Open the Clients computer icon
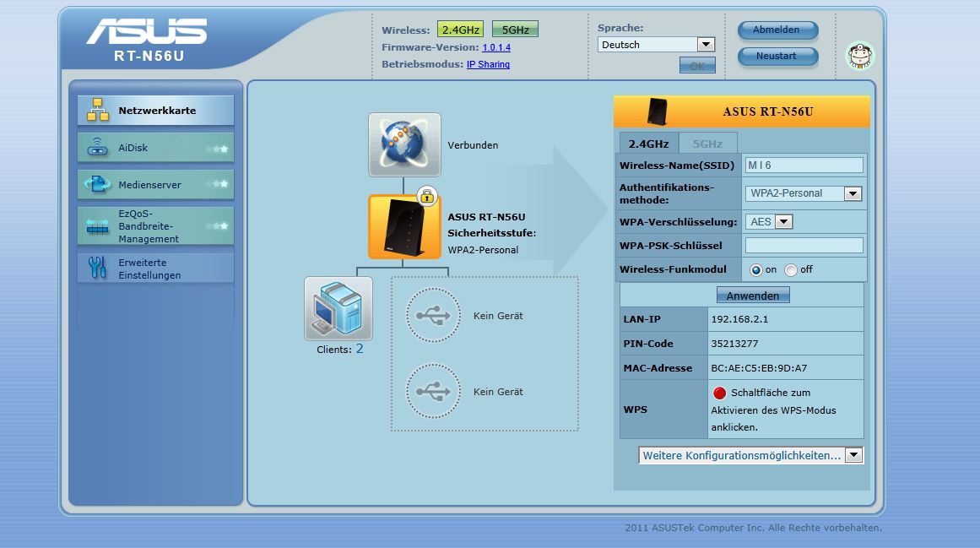Screen dimensions: 980x548 point(338,309)
